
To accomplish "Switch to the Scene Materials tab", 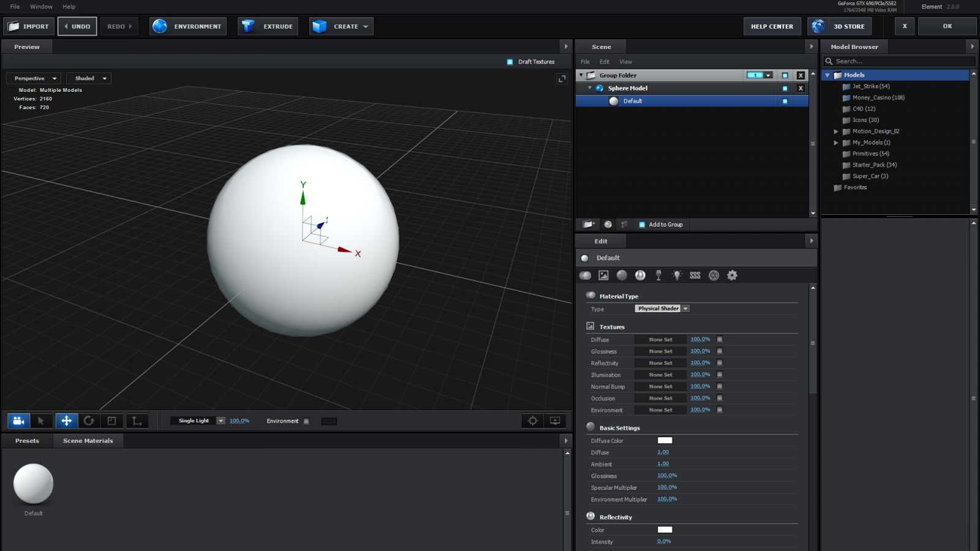I will click(88, 440).
